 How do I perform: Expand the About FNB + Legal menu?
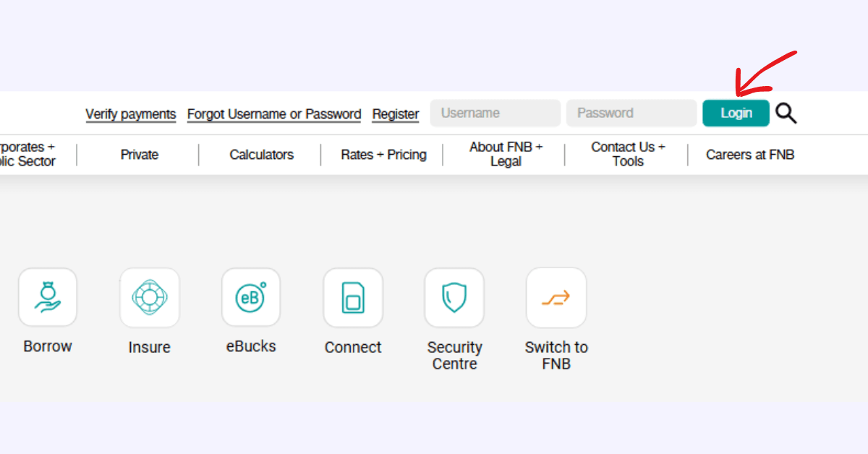pyautogui.click(x=506, y=154)
